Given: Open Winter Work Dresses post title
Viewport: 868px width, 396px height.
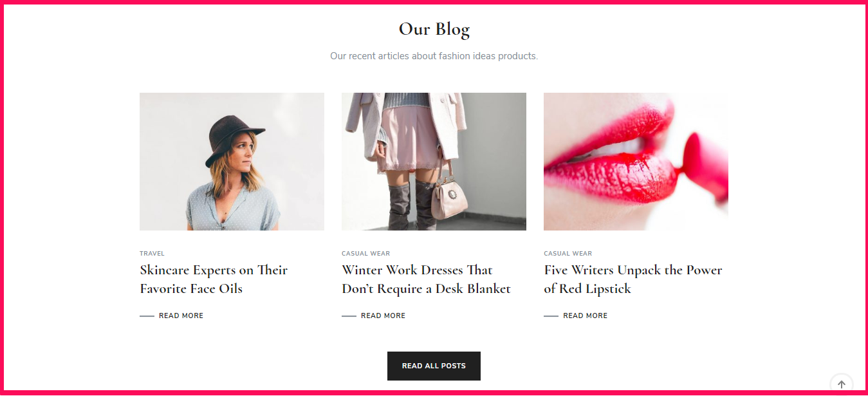Looking at the screenshot, I should (426, 279).
